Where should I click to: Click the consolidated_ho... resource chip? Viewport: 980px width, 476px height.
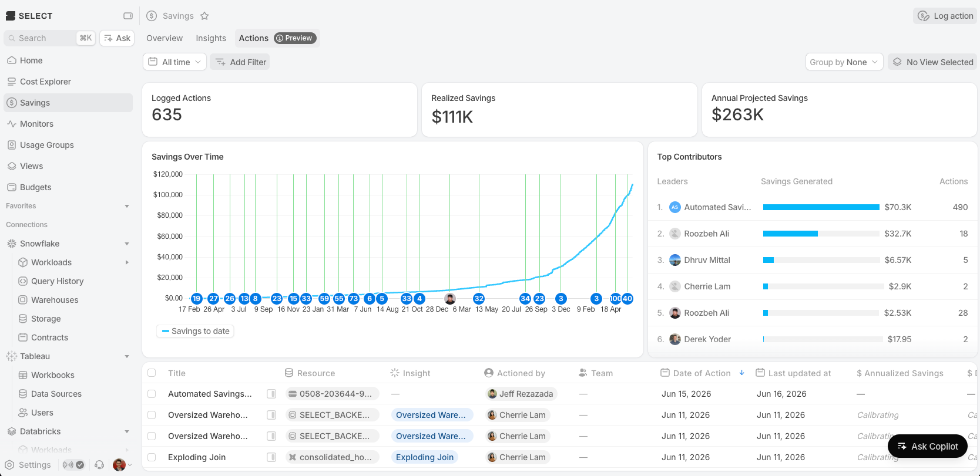coord(332,457)
